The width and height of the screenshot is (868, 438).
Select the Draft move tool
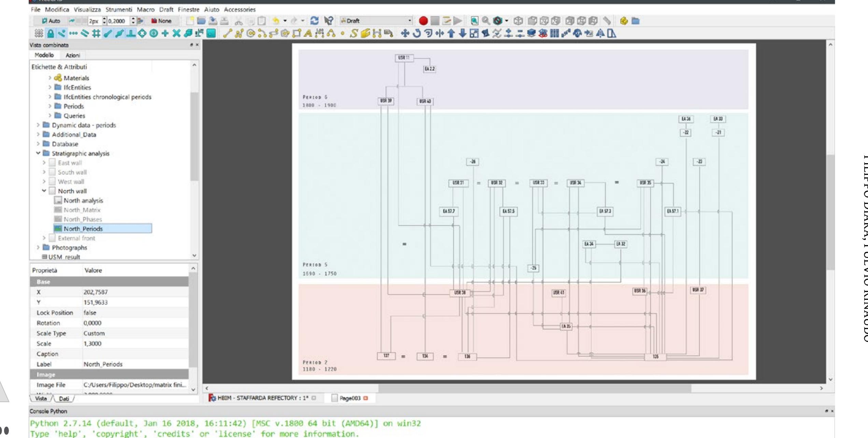[x=405, y=33]
